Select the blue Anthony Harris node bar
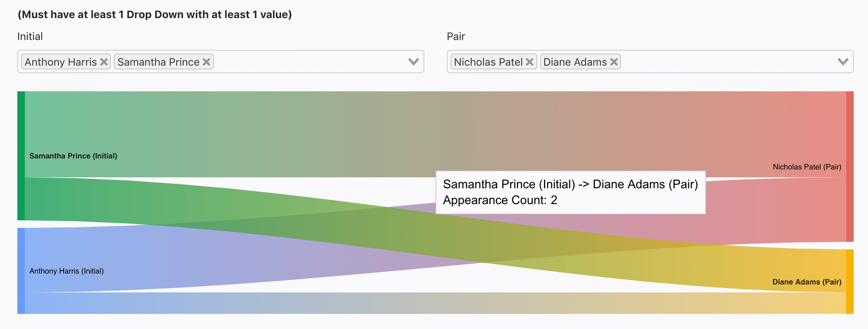The width and height of the screenshot is (868, 329). [21, 271]
